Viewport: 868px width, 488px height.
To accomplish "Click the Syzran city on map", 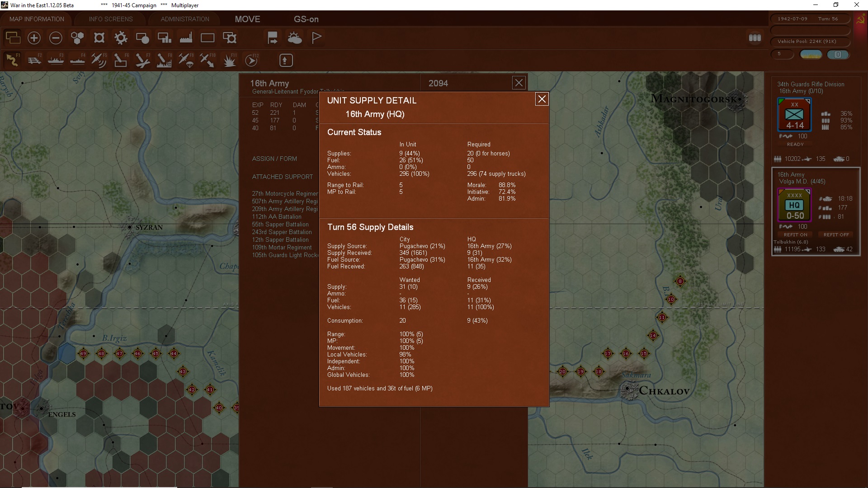I will tap(130, 227).
